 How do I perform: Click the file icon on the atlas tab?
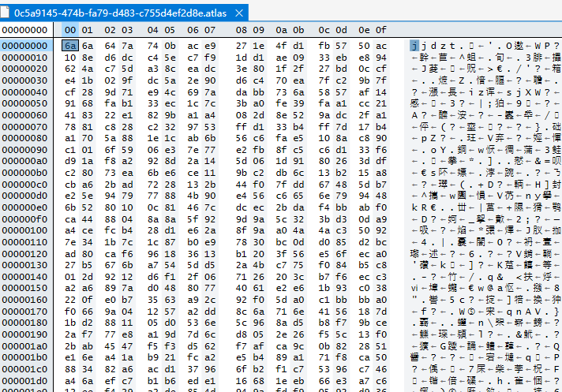click(5, 13)
